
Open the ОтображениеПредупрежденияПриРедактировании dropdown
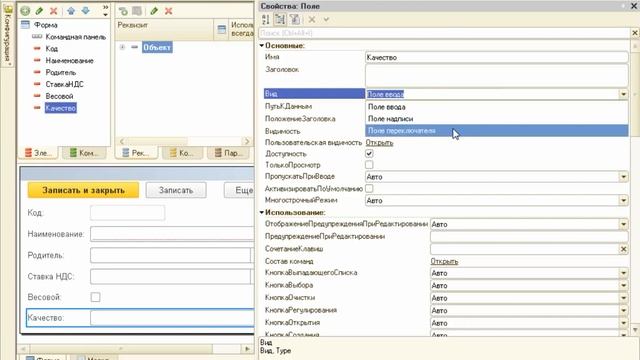click(x=623, y=224)
